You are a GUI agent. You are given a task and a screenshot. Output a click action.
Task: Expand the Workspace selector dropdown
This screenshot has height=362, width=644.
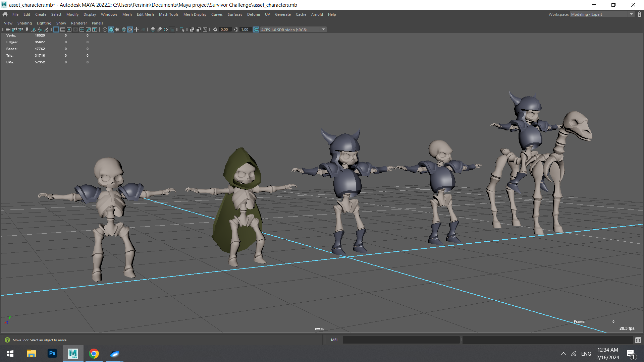[631, 14]
